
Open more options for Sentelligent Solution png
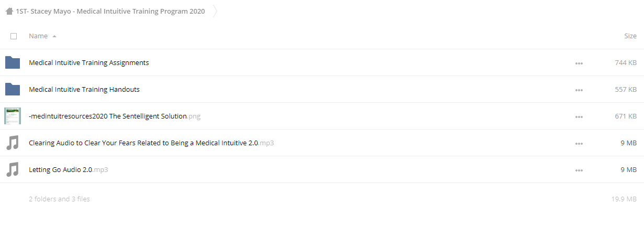579,117
